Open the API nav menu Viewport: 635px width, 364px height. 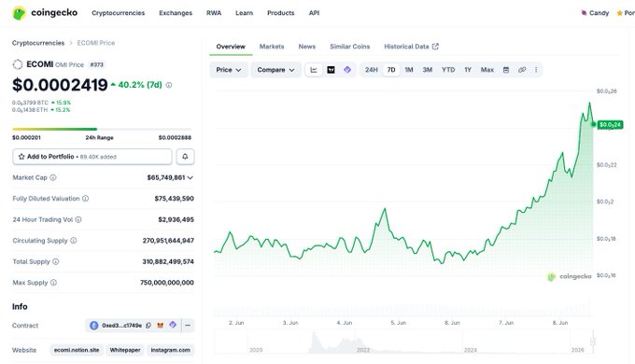pos(315,13)
